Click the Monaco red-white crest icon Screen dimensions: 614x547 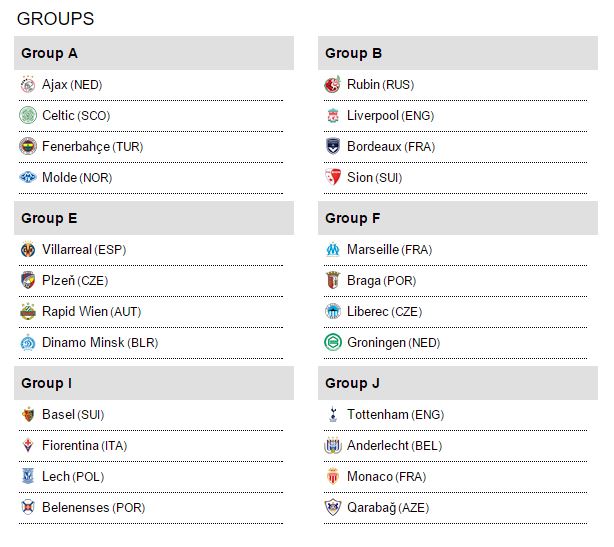click(x=332, y=477)
